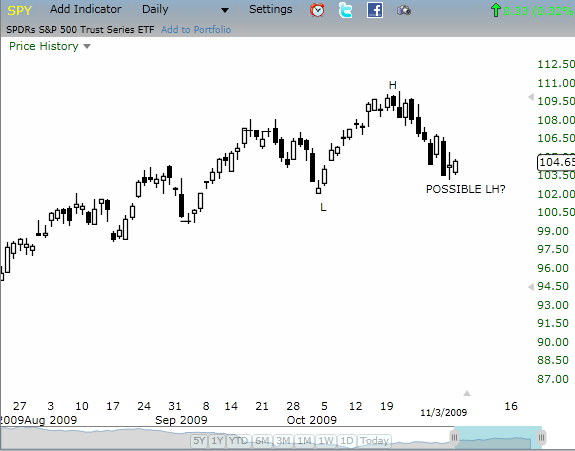The width and height of the screenshot is (575, 451).
Task: Select the 1D range button
Action: pyautogui.click(x=347, y=440)
